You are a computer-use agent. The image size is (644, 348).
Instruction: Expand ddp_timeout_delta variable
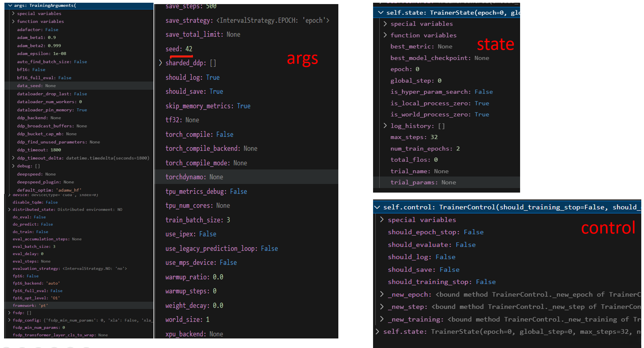click(x=13, y=158)
